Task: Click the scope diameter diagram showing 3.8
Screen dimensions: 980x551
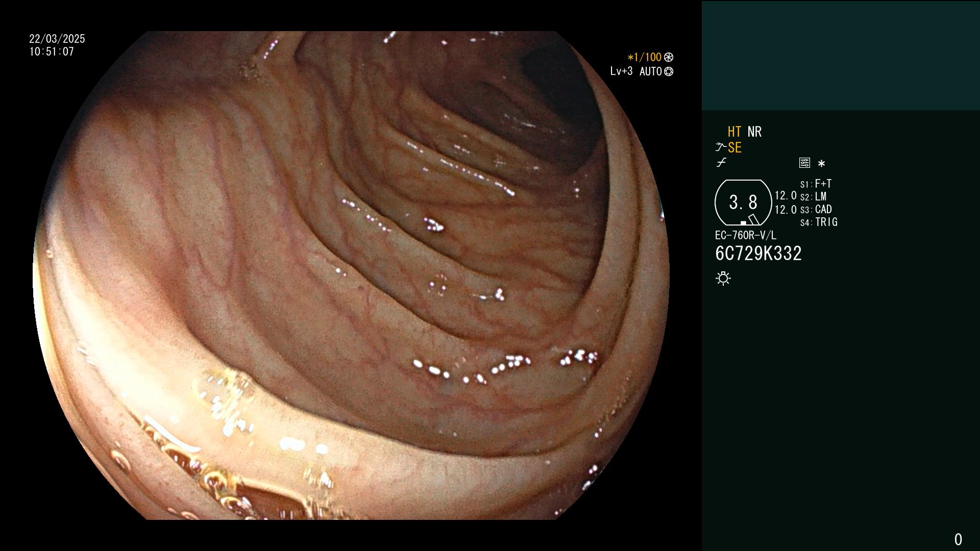Action: point(743,203)
